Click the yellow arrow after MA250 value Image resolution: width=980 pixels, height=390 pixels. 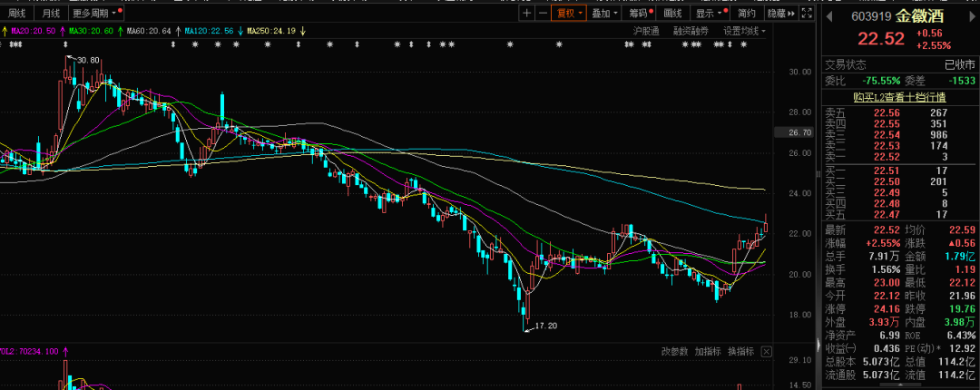tap(302, 31)
